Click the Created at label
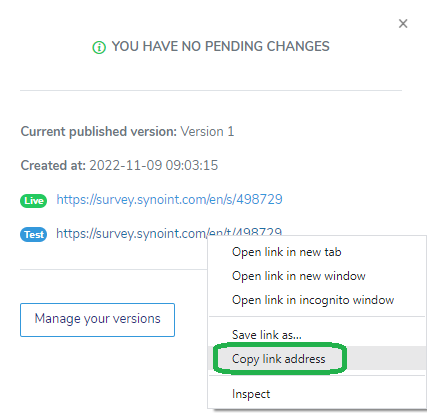This screenshot has height=413, width=427. pos(53,165)
